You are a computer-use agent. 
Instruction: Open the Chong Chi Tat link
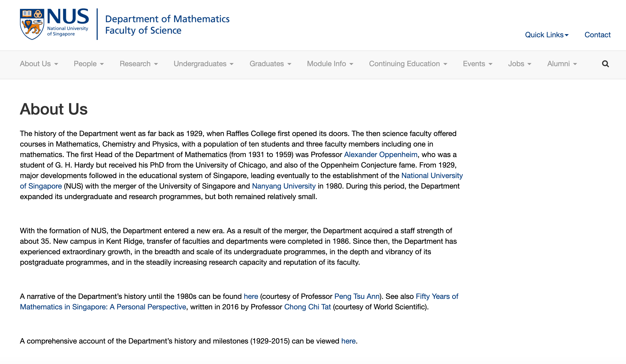tap(307, 307)
